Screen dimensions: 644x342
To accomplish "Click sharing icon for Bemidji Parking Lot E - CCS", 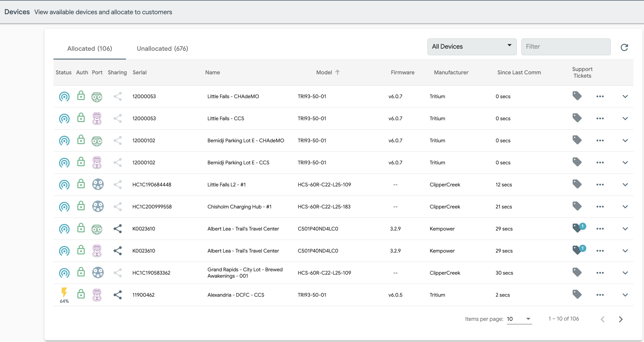I will tap(118, 163).
